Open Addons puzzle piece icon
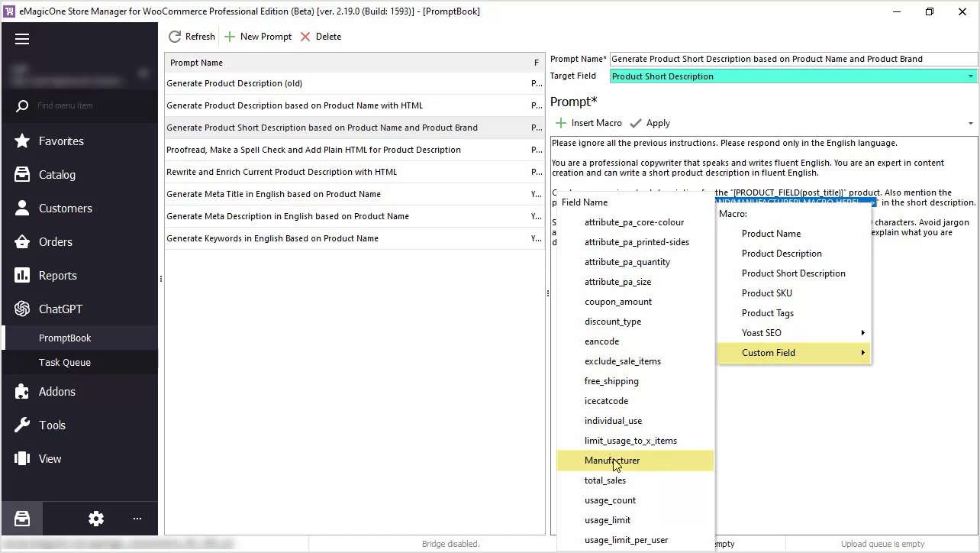 pyautogui.click(x=22, y=392)
